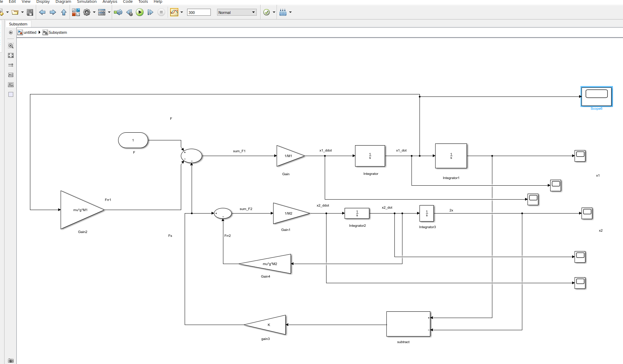Select the Scope6 block
623x364 pixels.
pyautogui.click(x=597, y=96)
